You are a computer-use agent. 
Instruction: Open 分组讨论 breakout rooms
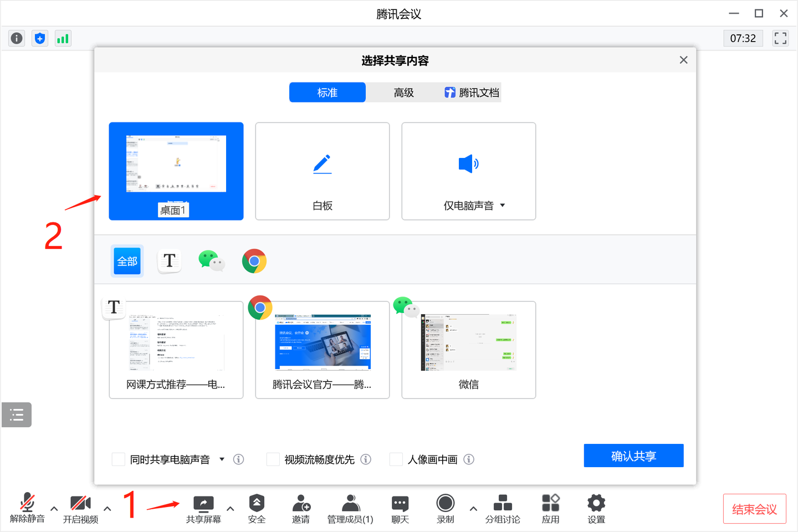click(502, 508)
